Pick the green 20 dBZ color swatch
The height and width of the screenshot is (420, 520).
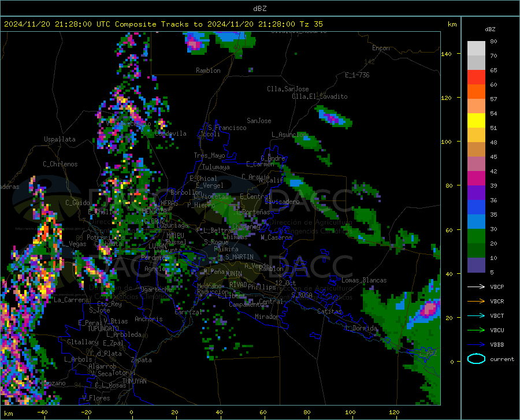(476, 236)
